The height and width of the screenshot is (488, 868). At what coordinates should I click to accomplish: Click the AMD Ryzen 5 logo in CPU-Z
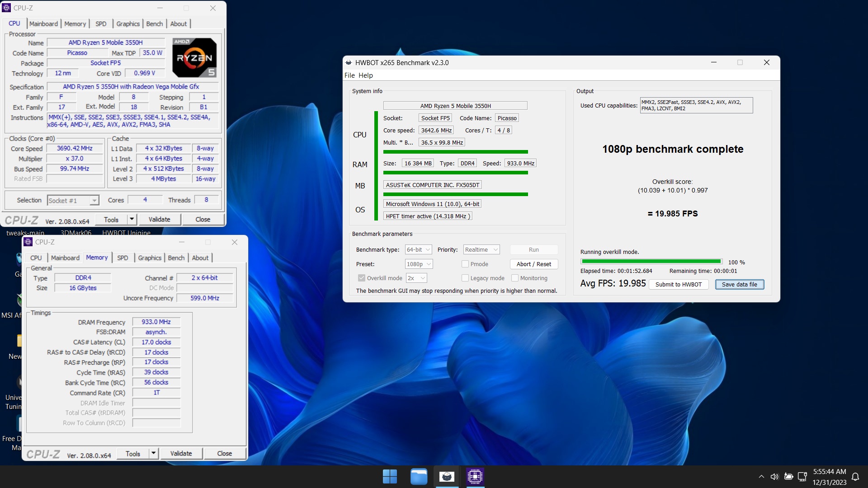click(x=194, y=58)
